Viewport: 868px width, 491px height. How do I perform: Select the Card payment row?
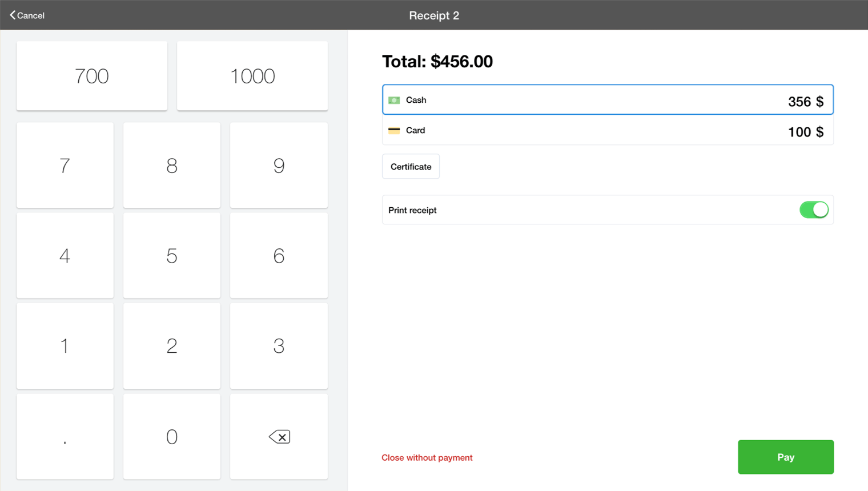tap(571, 131)
